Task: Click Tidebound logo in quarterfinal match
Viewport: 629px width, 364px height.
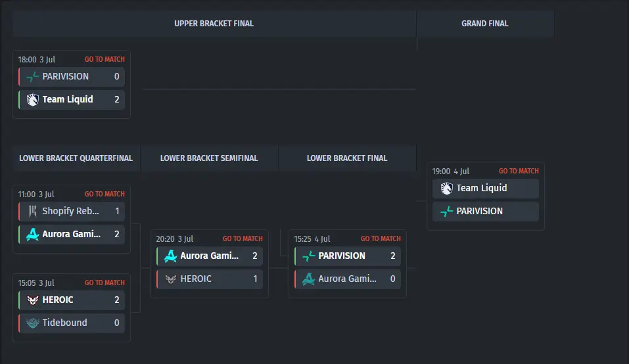Action: point(32,323)
